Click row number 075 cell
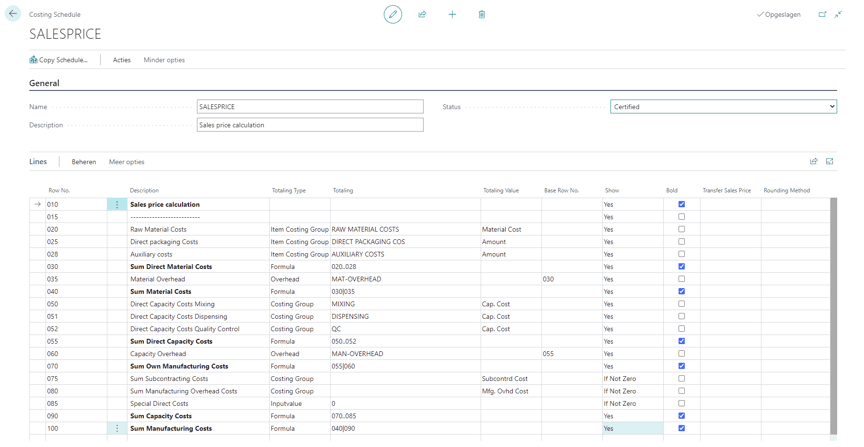Image resolution: width=864 pixels, height=447 pixels. [x=76, y=379]
